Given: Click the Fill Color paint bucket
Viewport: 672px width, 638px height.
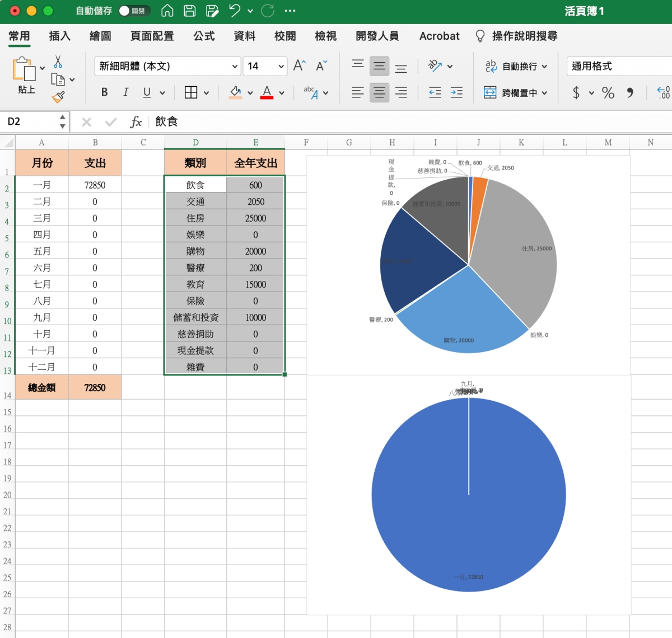Looking at the screenshot, I should [x=236, y=92].
